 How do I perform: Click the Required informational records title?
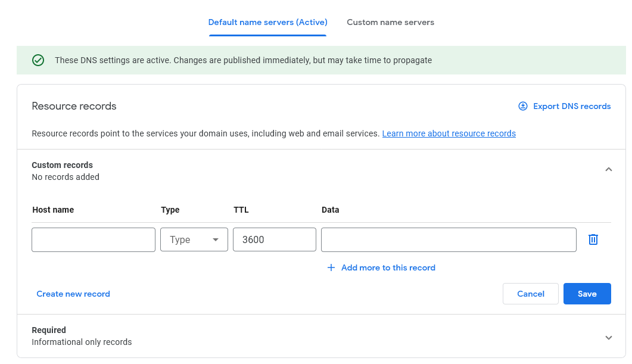49,330
